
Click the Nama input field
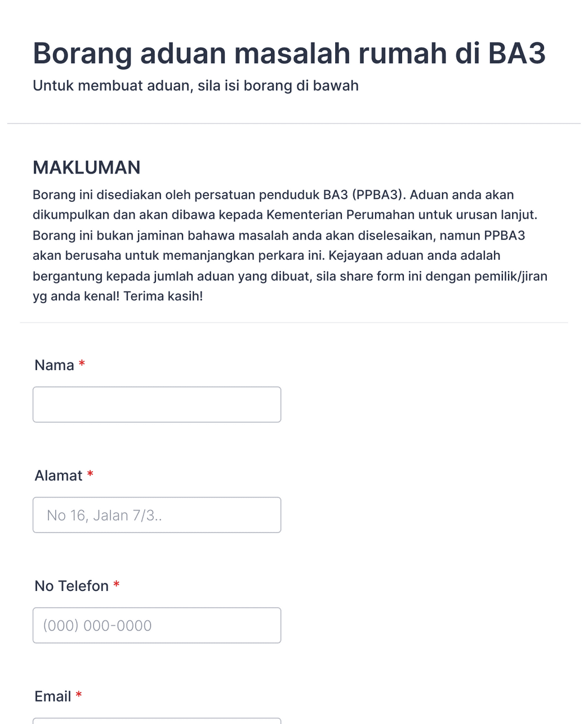click(157, 404)
